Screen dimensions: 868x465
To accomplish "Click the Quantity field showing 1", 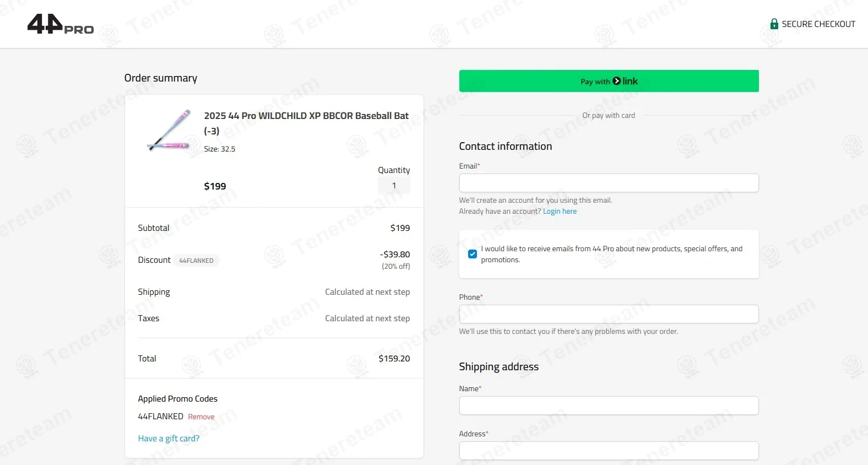I will click(x=394, y=186).
